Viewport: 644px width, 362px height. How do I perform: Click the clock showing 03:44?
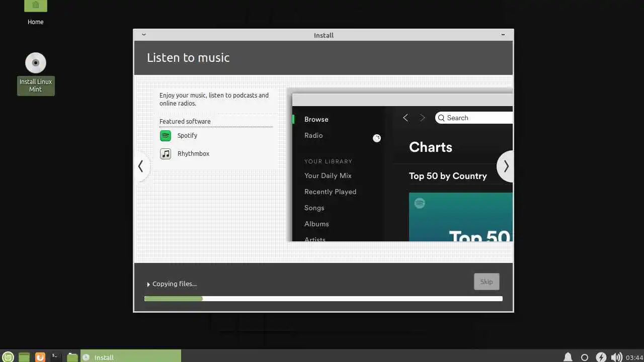634,357
